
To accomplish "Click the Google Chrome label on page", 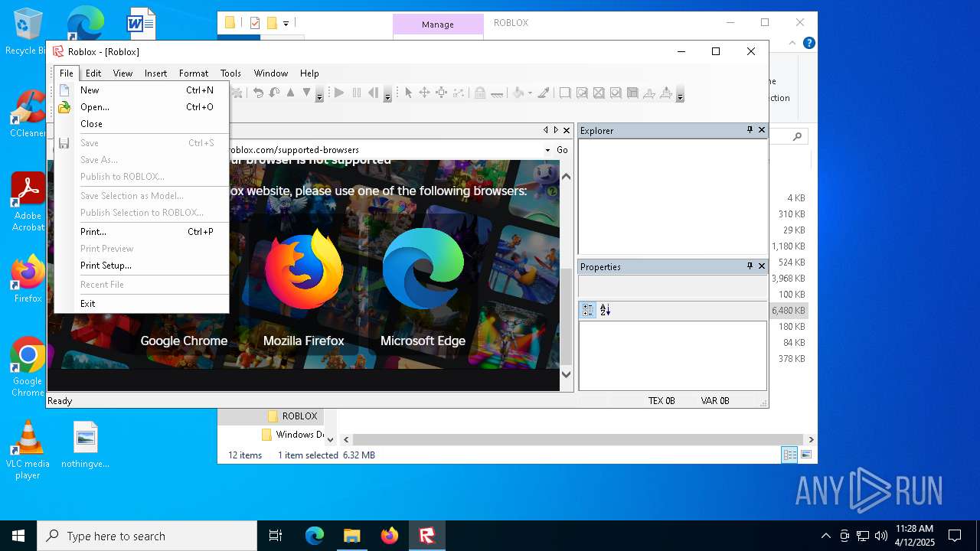I will [184, 341].
